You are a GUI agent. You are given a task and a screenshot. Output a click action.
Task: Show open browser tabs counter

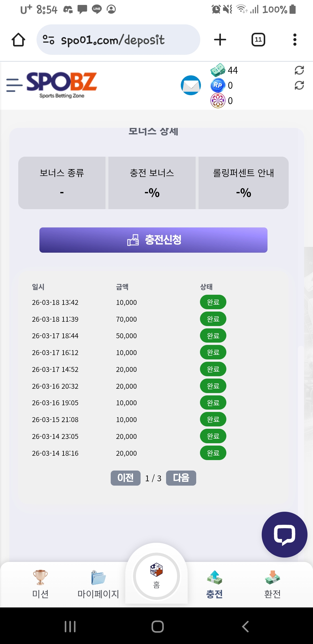pyautogui.click(x=258, y=40)
